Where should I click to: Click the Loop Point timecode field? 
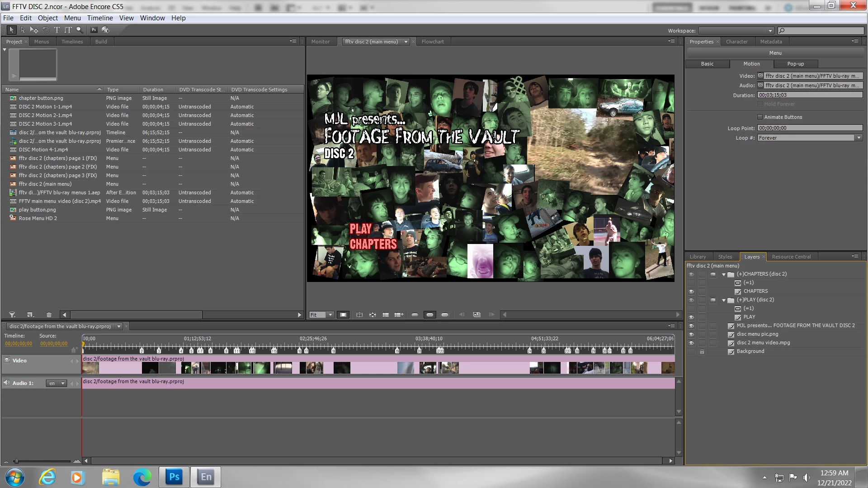(x=809, y=128)
